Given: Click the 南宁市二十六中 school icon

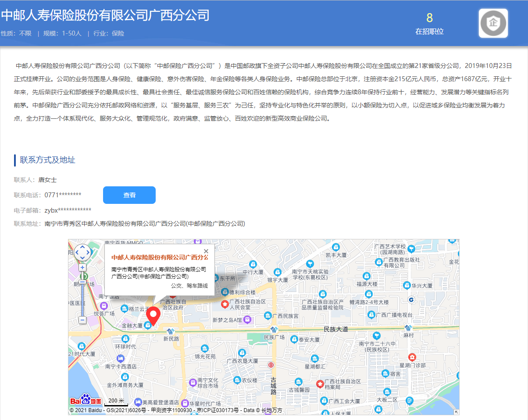Looking at the screenshot, I should tap(377, 335).
